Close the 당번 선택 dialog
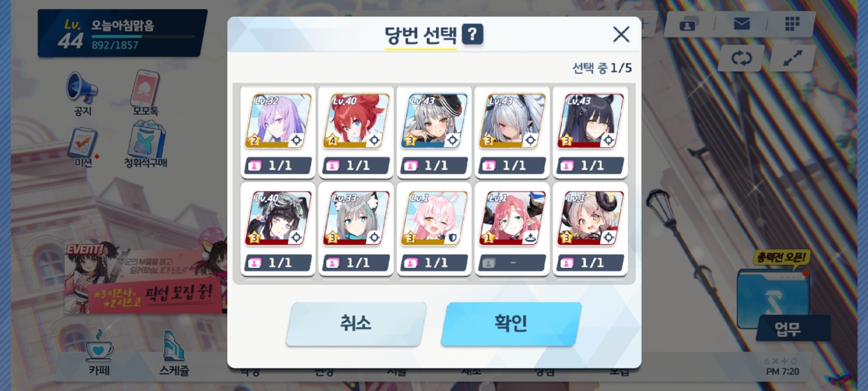 [x=621, y=34]
